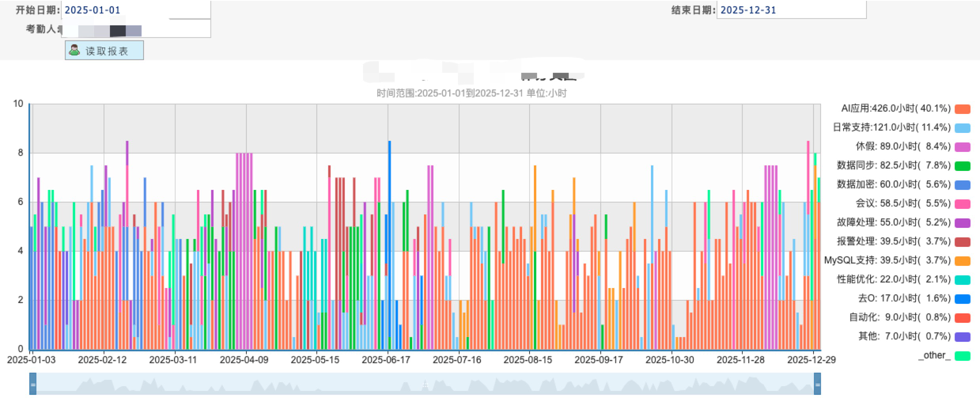Click x-axis label 2025-06-17

(x=387, y=359)
